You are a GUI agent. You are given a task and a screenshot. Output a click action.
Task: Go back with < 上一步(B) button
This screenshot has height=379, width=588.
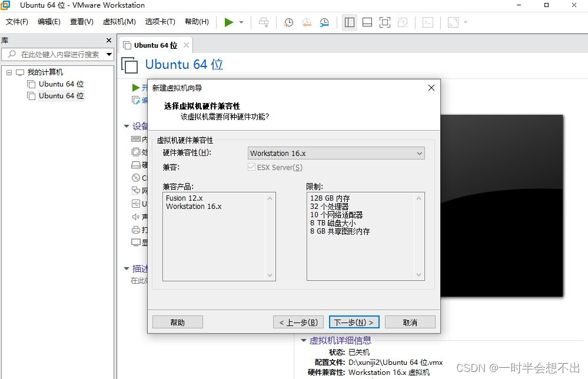(x=298, y=323)
